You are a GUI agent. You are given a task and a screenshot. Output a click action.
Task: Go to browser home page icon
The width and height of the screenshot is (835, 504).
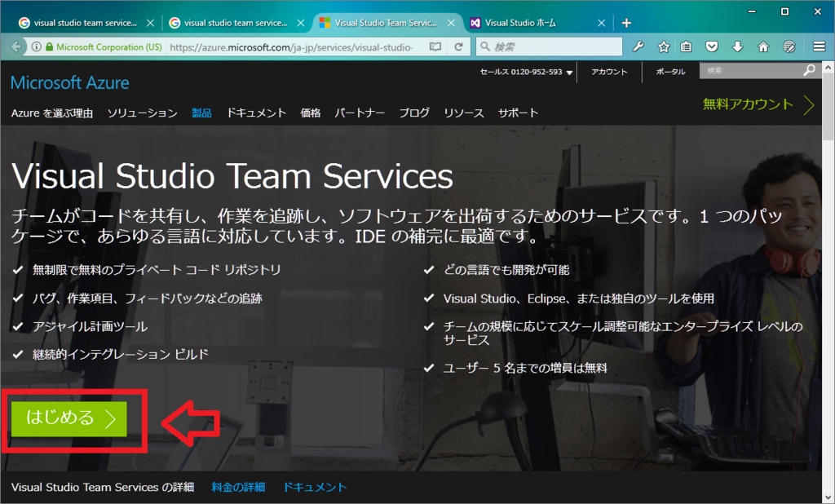click(x=763, y=46)
